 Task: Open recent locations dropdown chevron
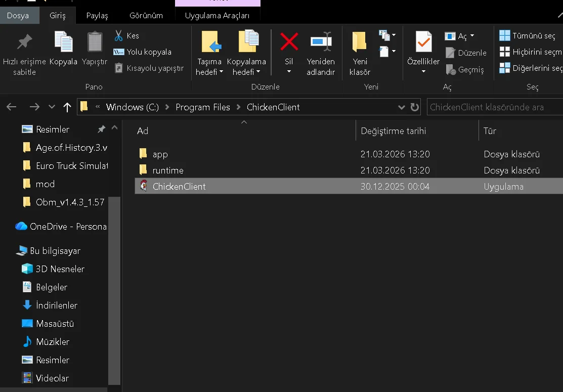coord(52,107)
